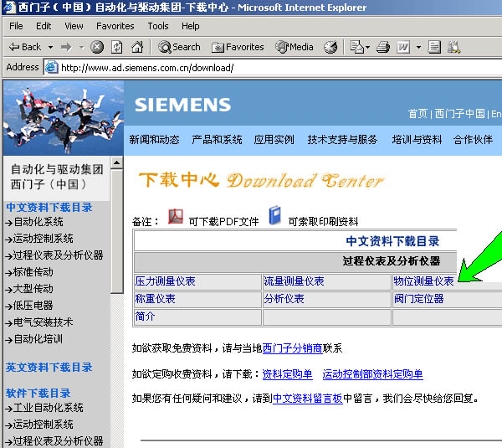This screenshot has height=448, width=502.
Task: Click the sidebar scrollbar thumb
Action: (117, 231)
